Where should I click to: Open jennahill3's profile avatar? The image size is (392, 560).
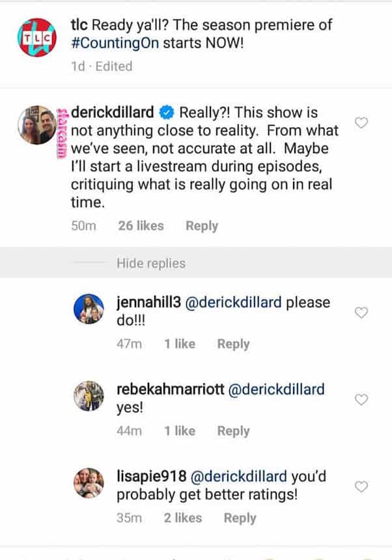click(x=92, y=309)
